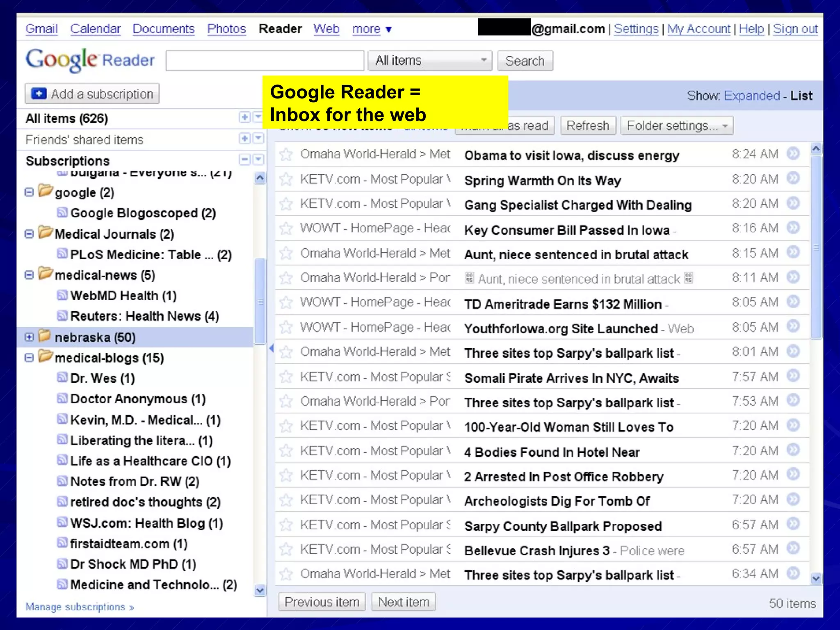Collapse the medical-blogs folder
Screen dimensions: 840x630
click(29, 358)
